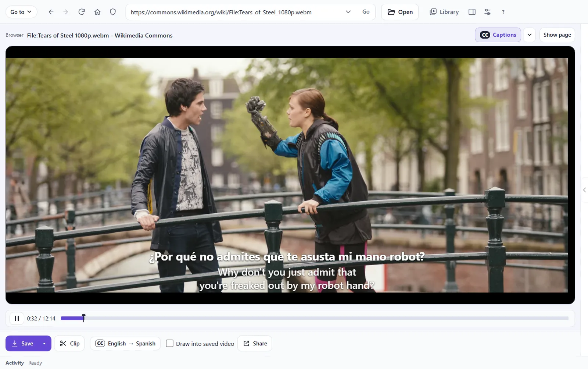
Task: Pause the video playback
Action: point(17,318)
